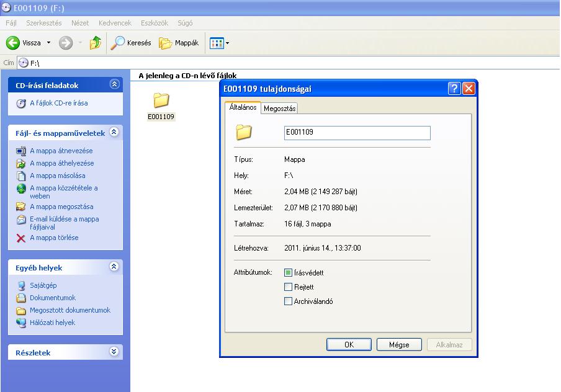Switch to the Megosztás tab
Screen dimensions: 561x392
click(x=279, y=109)
